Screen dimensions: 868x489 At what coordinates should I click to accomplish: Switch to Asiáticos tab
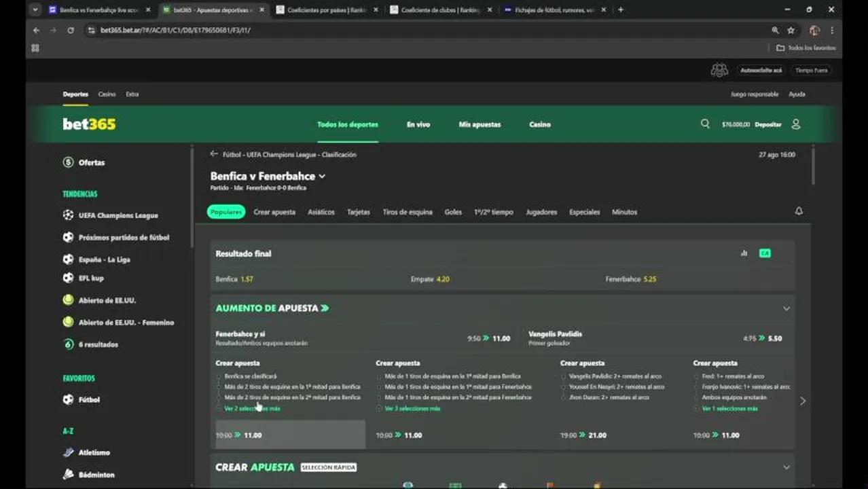tap(321, 212)
